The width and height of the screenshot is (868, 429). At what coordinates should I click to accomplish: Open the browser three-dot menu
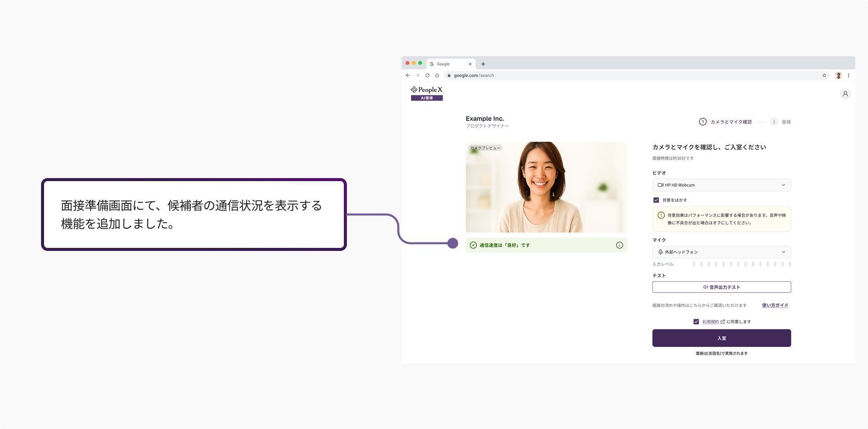click(848, 75)
